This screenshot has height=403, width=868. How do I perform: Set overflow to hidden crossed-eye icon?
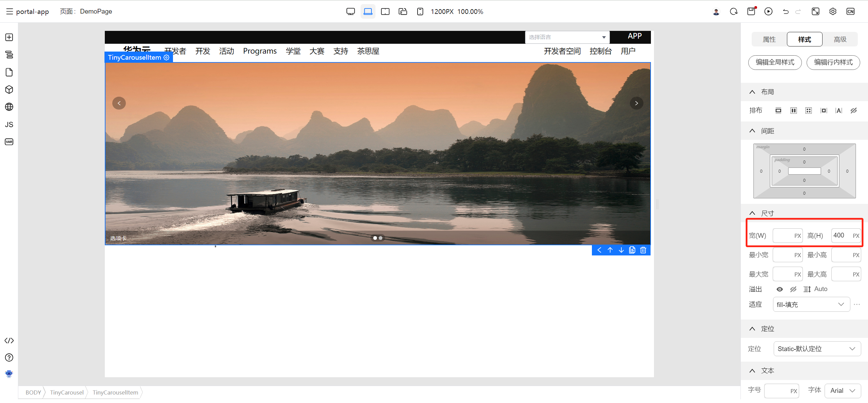point(793,289)
